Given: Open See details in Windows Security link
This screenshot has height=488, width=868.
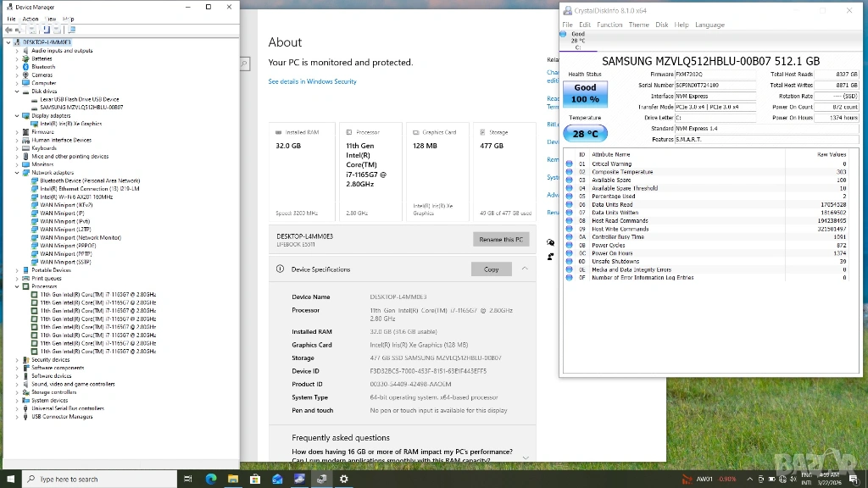Looking at the screenshot, I should point(312,81).
